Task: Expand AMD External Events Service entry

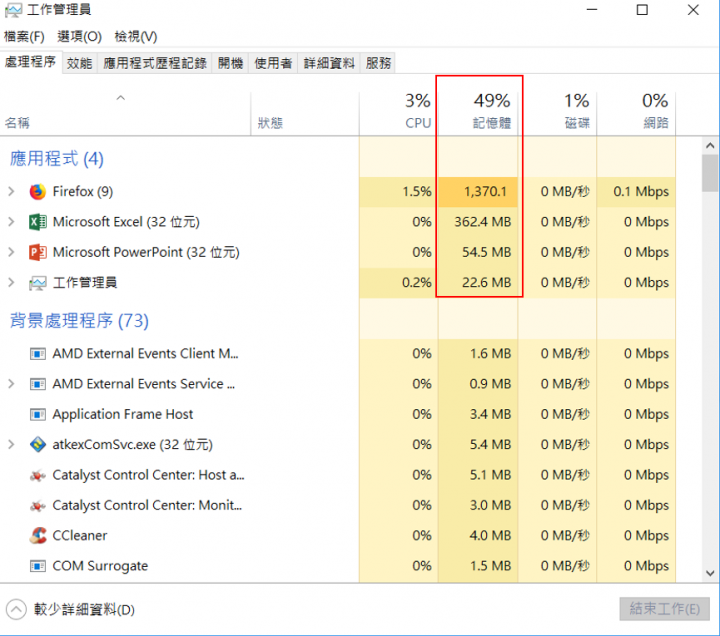Action: (x=11, y=384)
